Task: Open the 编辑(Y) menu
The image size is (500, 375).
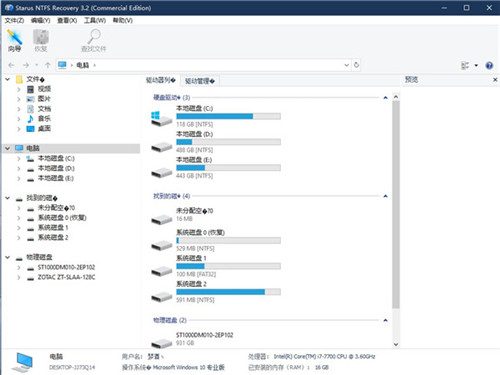Action: coord(40,21)
